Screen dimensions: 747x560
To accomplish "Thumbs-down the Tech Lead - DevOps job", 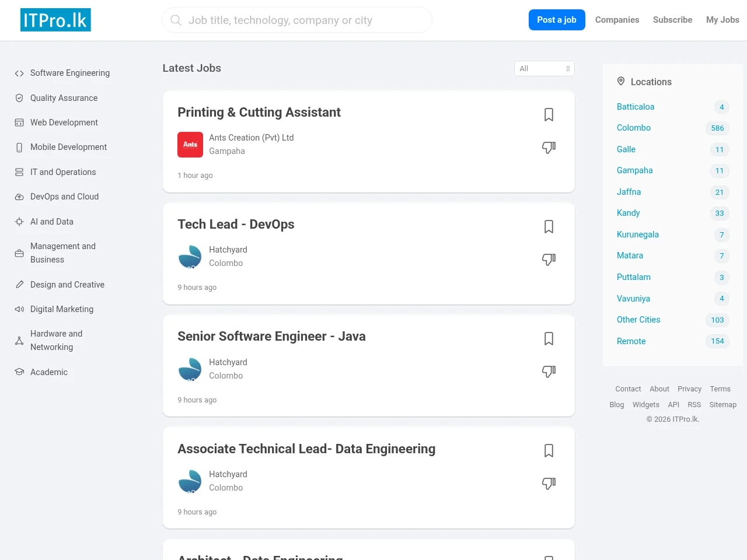I will [x=549, y=260].
